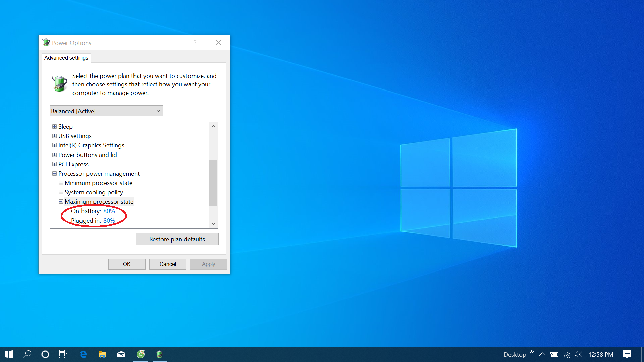Launch Microsoft Edge from the taskbar
Viewport: 644px width, 362px height.
click(83, 354)
